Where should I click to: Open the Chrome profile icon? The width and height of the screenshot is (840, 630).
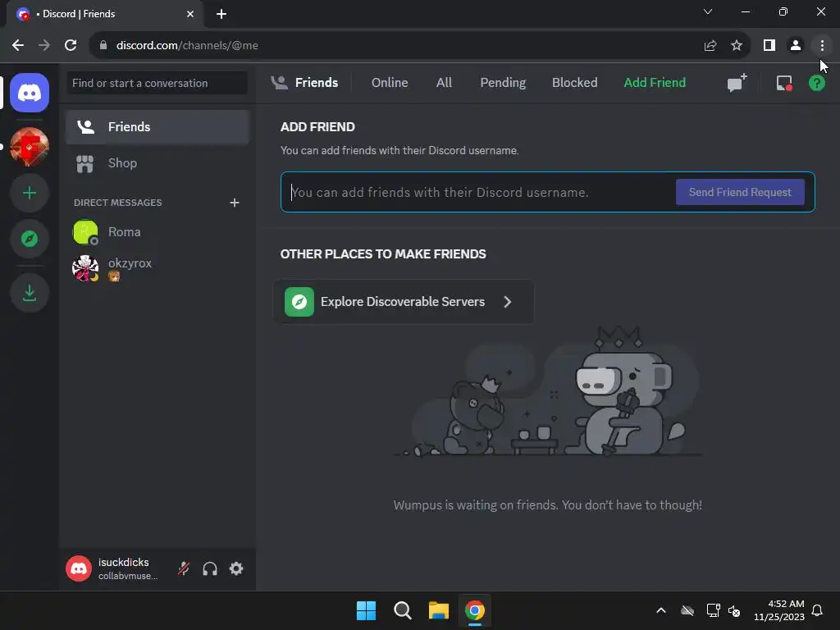point(796,46)
